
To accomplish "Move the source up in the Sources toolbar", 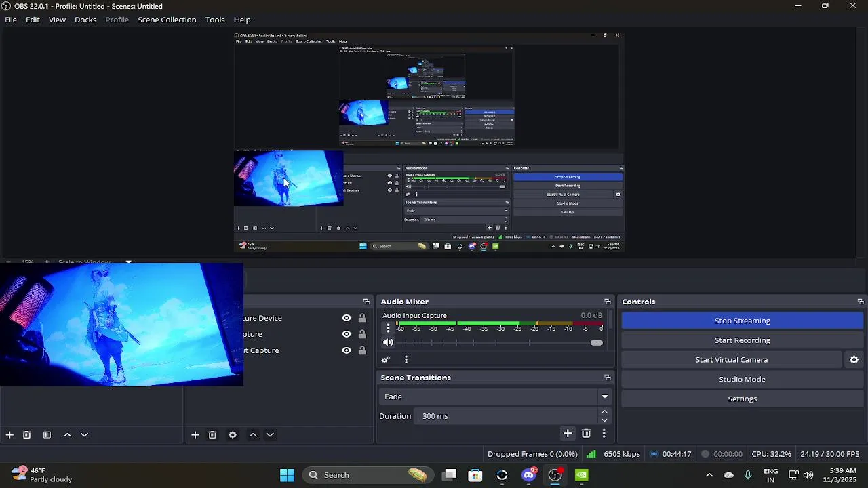I will tap(253, 435).
